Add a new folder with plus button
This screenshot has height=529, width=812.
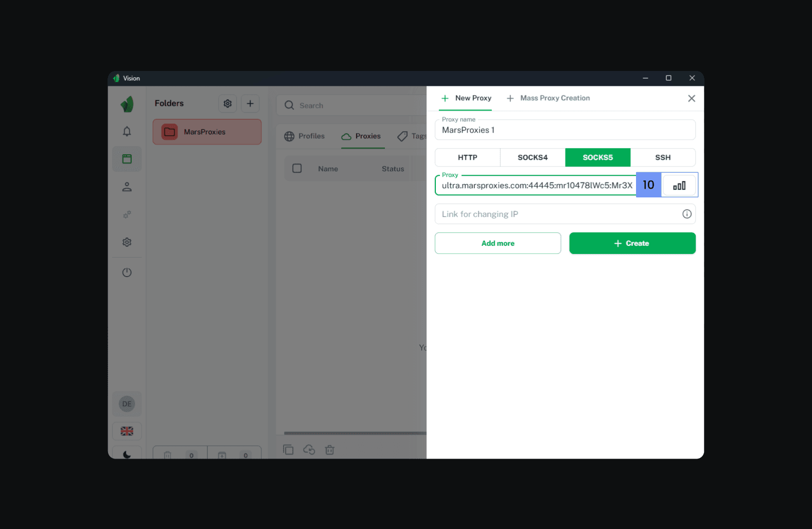(x=250, y=103)
